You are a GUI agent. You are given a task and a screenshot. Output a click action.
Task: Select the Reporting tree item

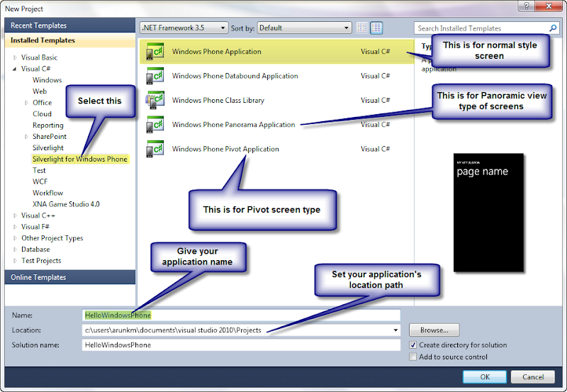[47, 125]
